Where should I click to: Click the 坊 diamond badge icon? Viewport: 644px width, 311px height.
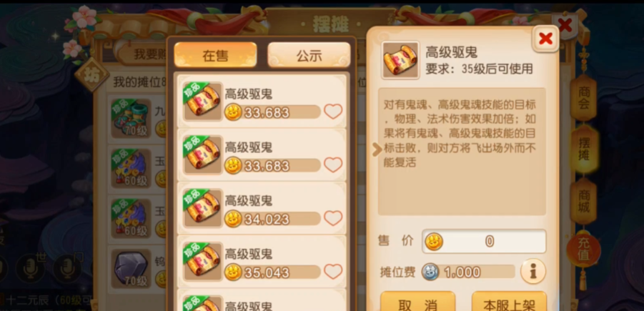click(x=91, y=75)
